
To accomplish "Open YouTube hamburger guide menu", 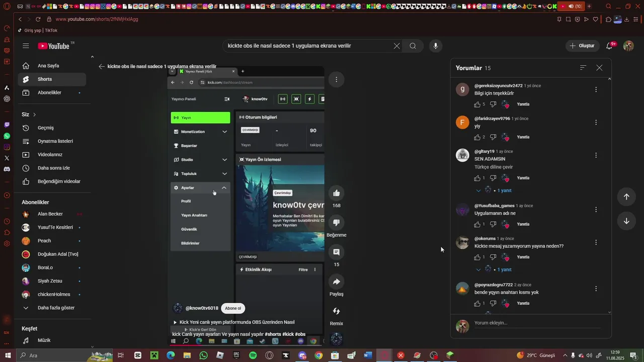I will [x=26, y=46].
